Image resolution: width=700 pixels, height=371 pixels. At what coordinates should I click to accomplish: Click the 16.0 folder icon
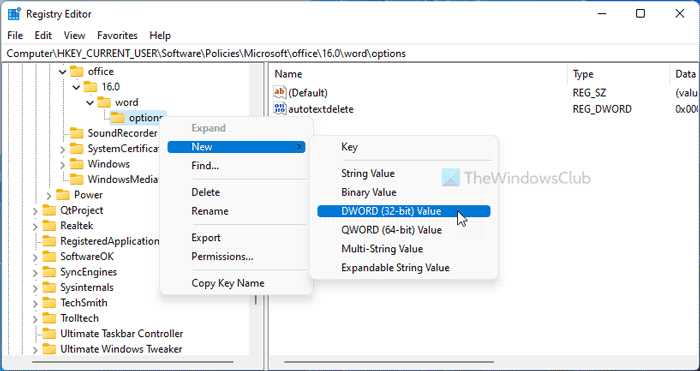tap(91, 87)
